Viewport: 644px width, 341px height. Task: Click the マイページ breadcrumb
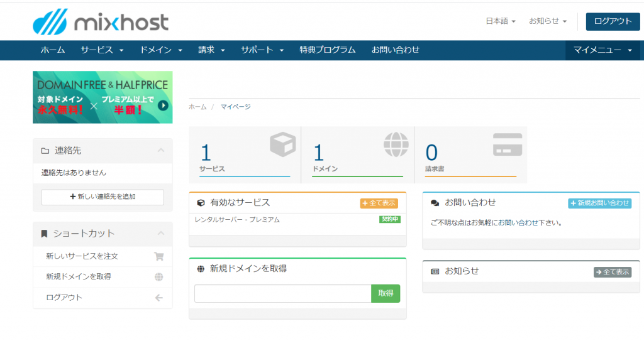click(235, 107)
